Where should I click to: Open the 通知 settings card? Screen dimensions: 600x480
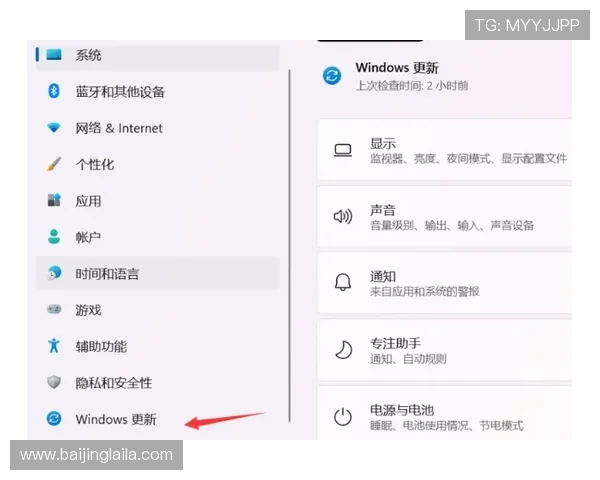click(x=445, y=283)
